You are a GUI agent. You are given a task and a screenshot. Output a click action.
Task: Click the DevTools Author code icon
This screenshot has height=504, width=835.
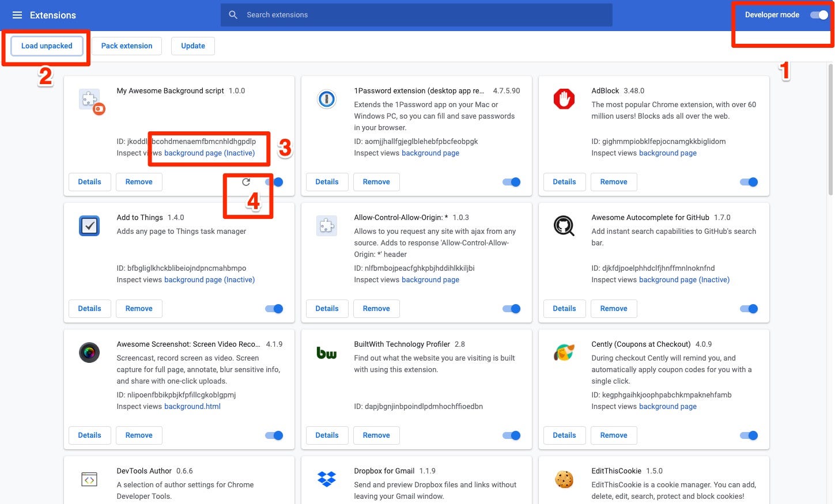click(x=89, y=479)
